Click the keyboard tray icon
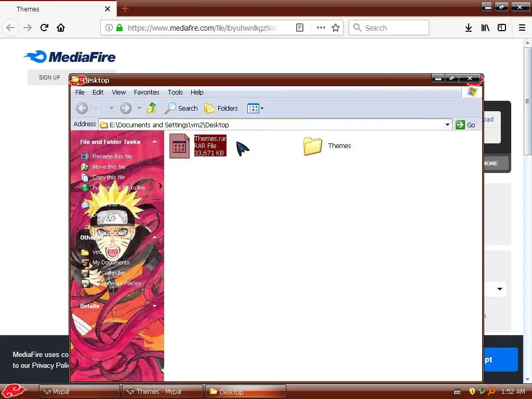The image size is (532, 399). (x=457, y=392)
